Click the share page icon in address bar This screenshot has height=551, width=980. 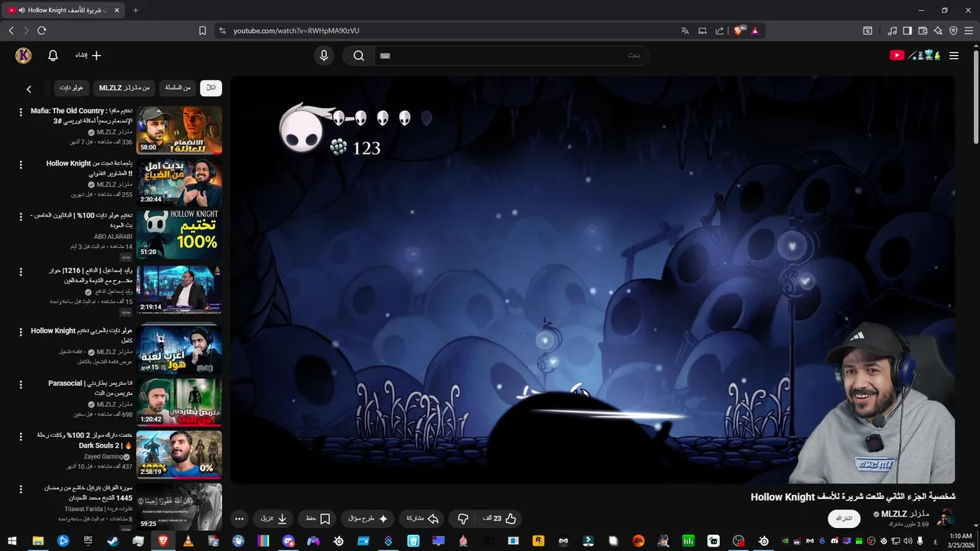click(x=719, y=31)
